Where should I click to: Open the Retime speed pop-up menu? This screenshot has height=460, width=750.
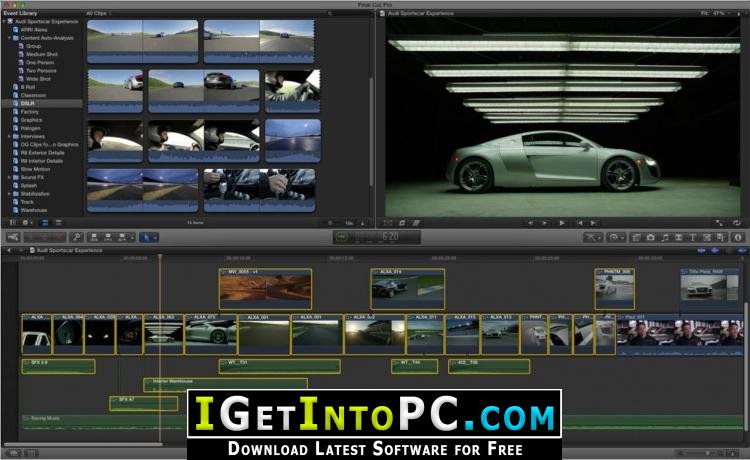[x=616, y=237]
